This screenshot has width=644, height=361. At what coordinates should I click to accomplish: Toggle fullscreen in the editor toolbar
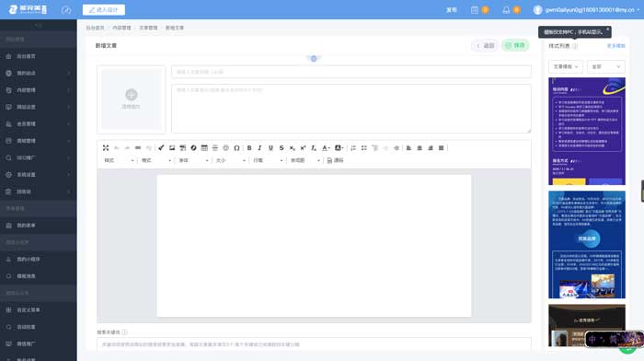(106, 148)
